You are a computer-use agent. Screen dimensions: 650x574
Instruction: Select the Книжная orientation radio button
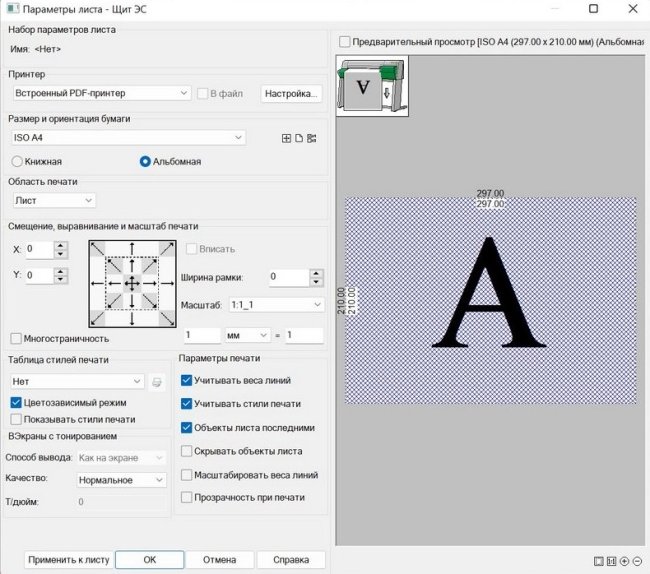point(17,161)
